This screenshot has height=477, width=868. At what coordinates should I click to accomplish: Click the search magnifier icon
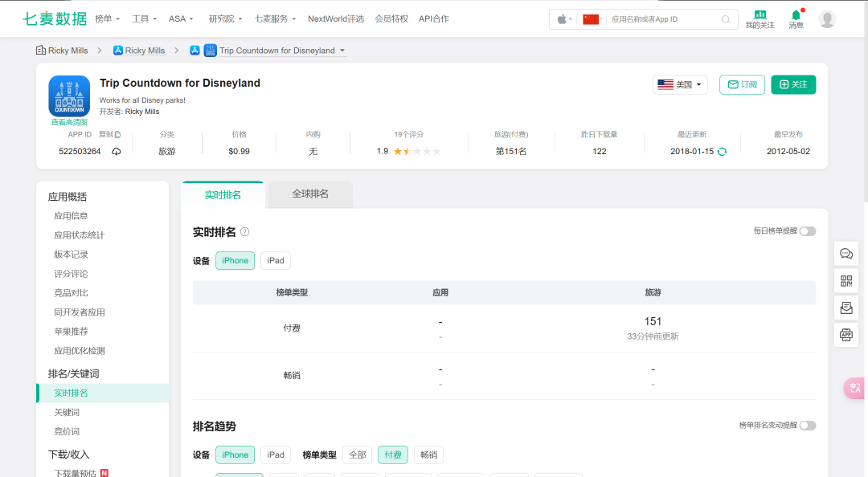tap(726, 19)
